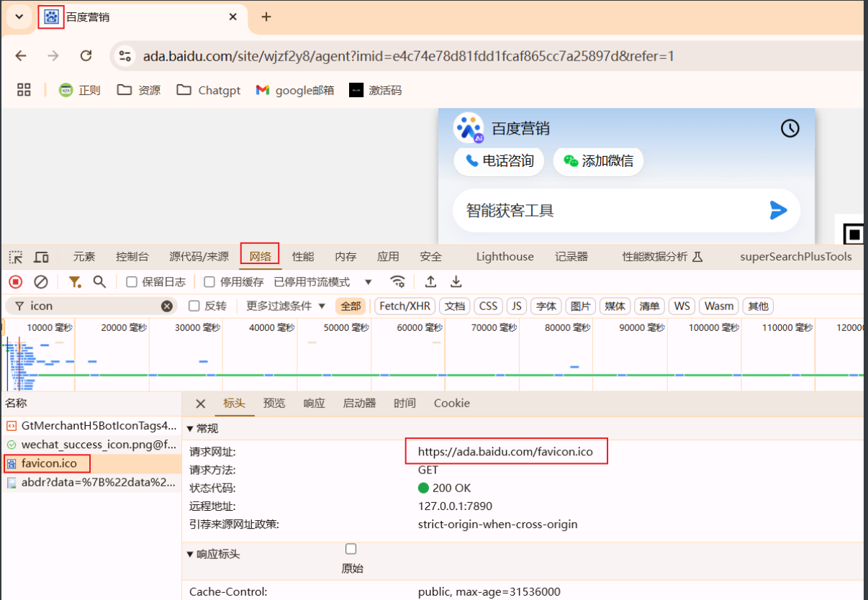
Task: Filter requests by Fetch/XHR
Action: [405, 306]
